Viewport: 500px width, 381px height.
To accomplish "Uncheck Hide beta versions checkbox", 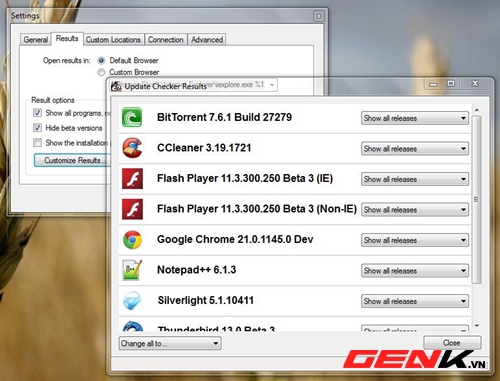I will (x=37, y=128).
